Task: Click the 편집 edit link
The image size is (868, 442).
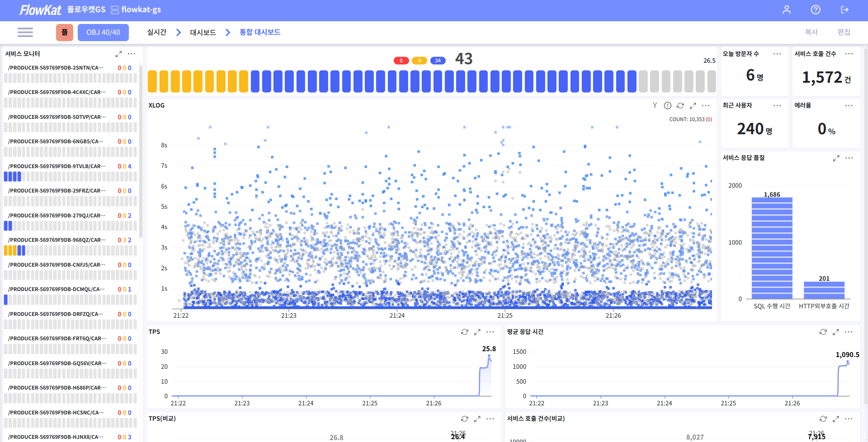Action: (844, 32)
